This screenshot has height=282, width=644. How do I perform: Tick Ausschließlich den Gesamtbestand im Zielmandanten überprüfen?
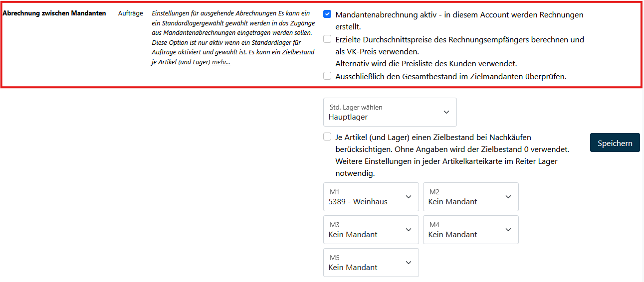click(327, 76)
